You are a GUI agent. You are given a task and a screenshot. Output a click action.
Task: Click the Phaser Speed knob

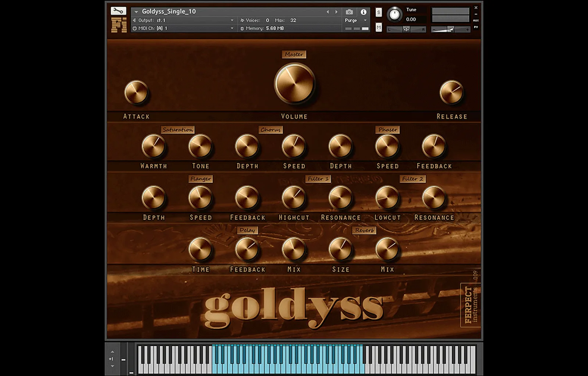click(x=387, y=146)
